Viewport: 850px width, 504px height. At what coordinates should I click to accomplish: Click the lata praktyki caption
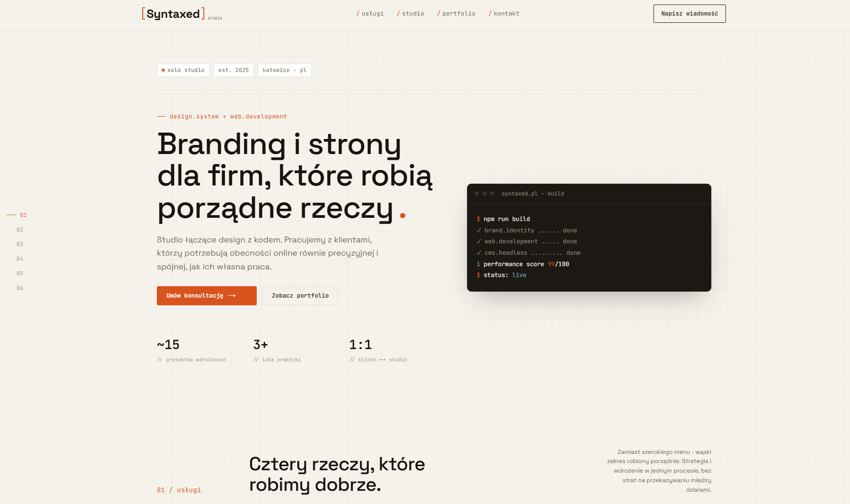point(277,360)
